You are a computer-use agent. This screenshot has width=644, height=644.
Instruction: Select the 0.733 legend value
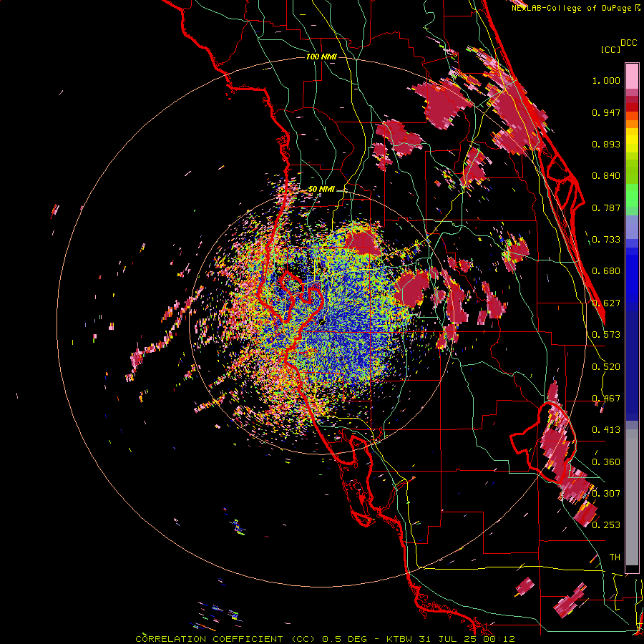[x=606, y=240]
